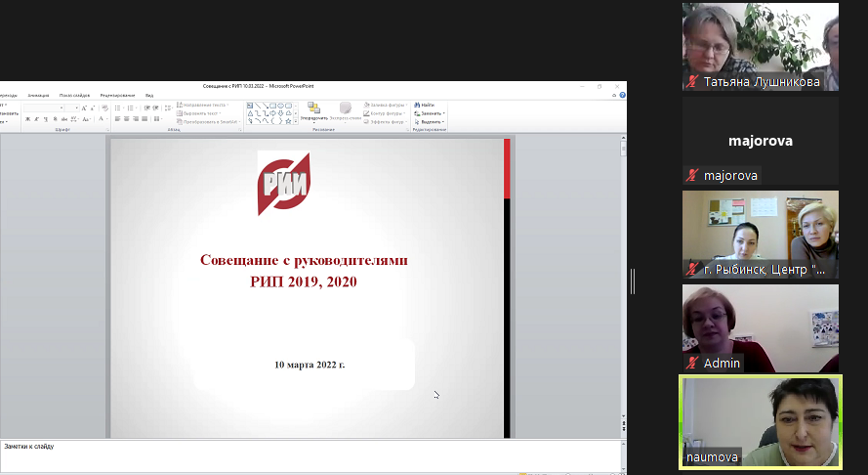
Task: Select Татьяна Лушникова video tile
Action: click(760, 47)
